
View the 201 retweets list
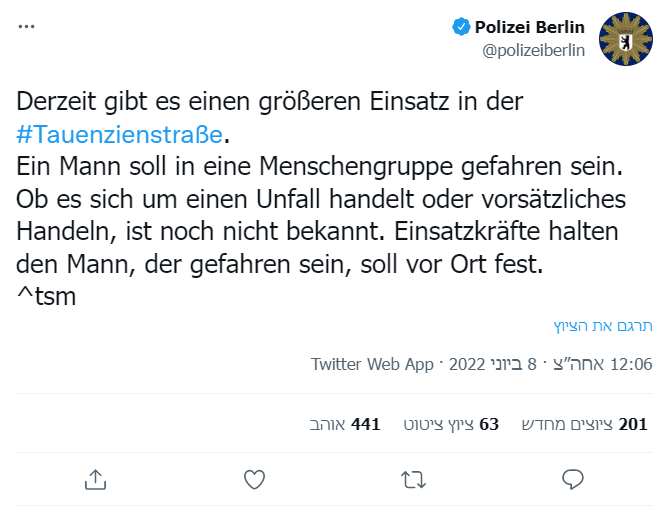[x=585, y=424]
